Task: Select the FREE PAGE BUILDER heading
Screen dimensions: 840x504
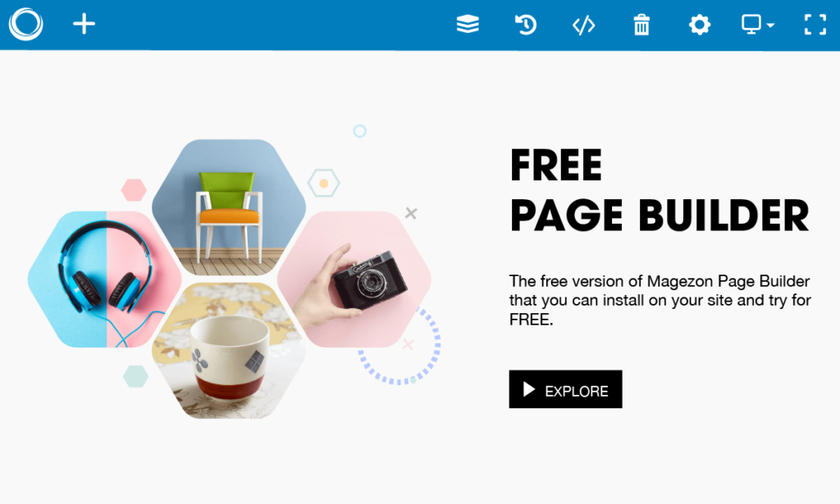Action: tap(660, 190)
